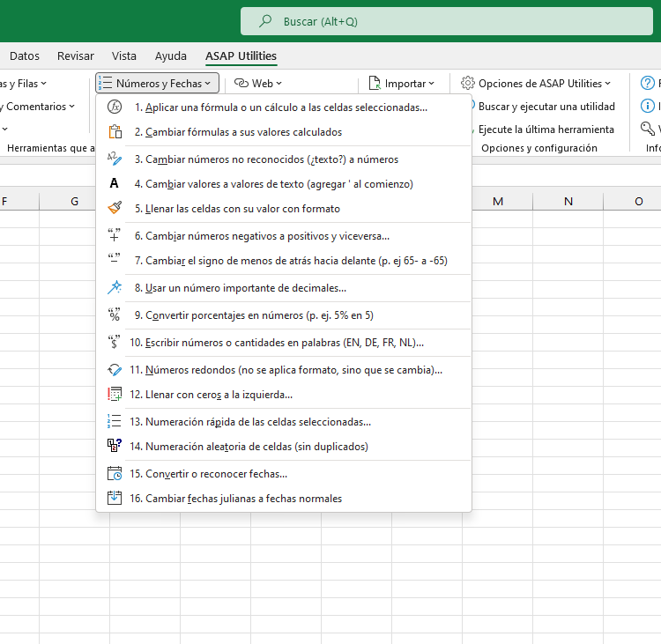Viewport: 661px width, 644px height.
Task: Click the Web link chain icon
Action: 241,83
